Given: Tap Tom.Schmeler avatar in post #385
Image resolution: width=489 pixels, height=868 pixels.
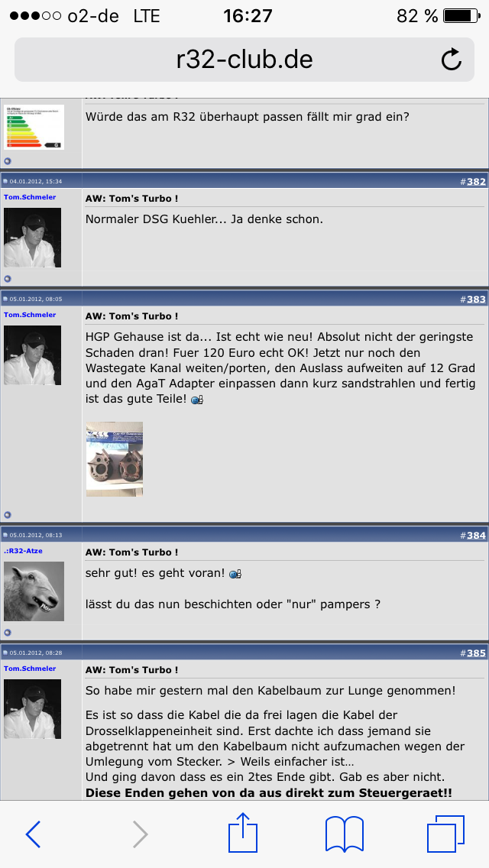Looking at the screenshot, I should click(33, 709).
